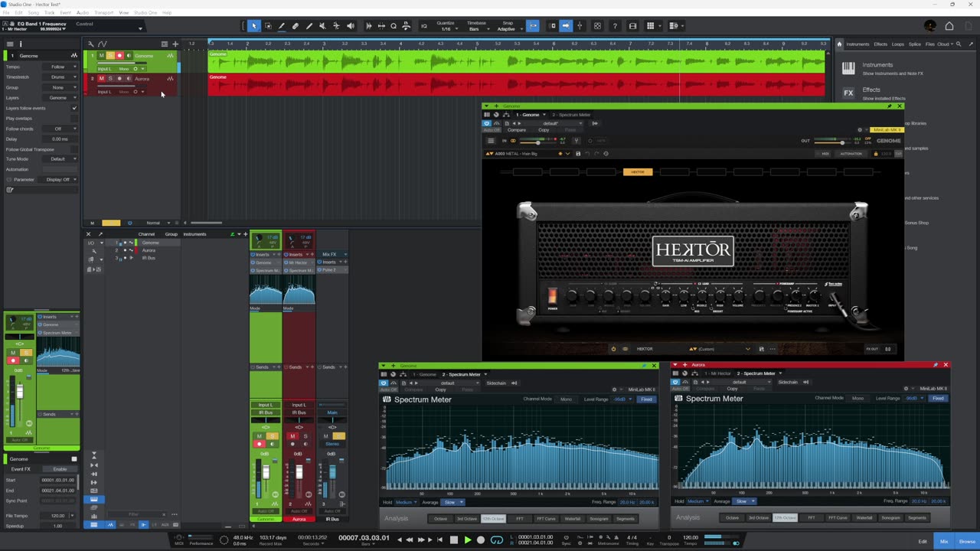The height and width of the screenshot is (551, 980).
Task: Start playback with the Play button
Action: (467, 540)
